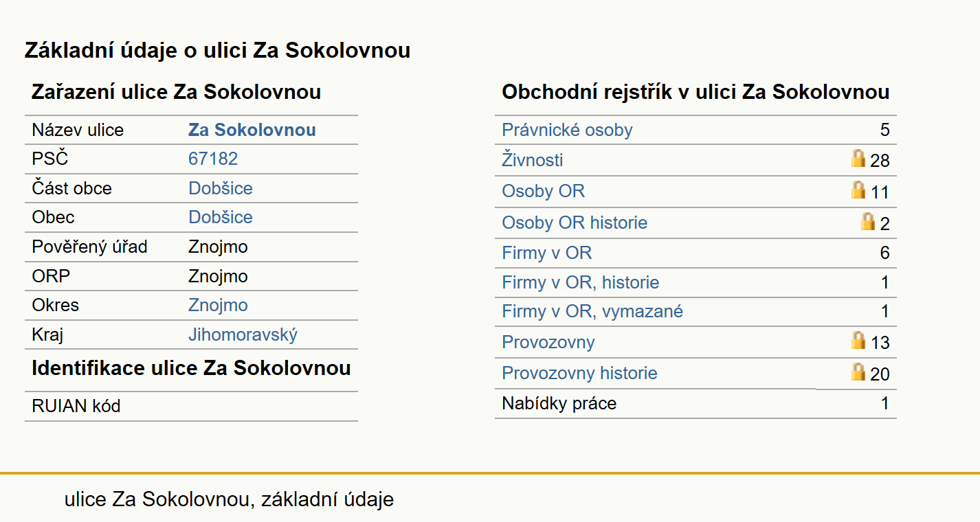
Task: Click the lock icon beside Provozovny count
Action: pos(858,340)
